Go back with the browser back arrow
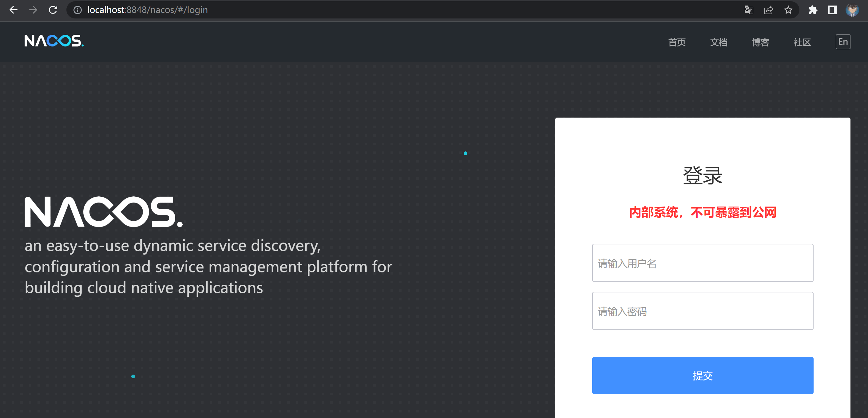 tap(14, 10)
